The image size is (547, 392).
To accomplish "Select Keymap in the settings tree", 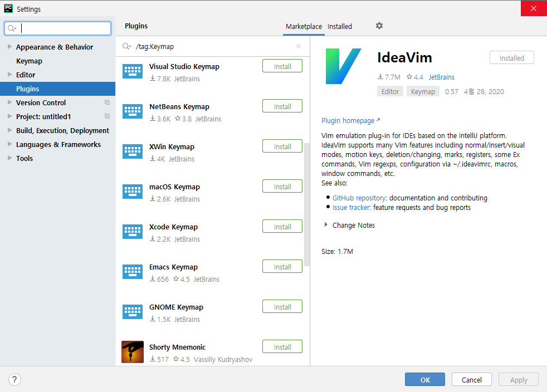I will click(x=29, y=61).
